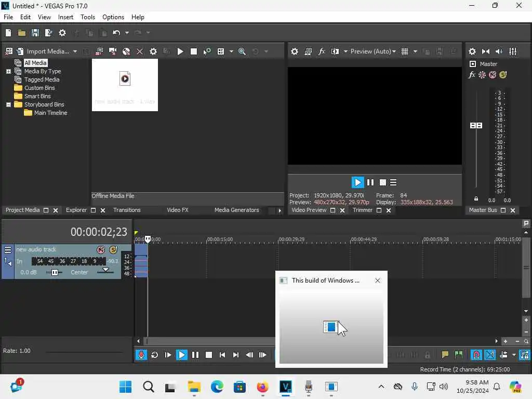
Task: Collapse Storyboard Bins tree node
Action: (8, 104)
